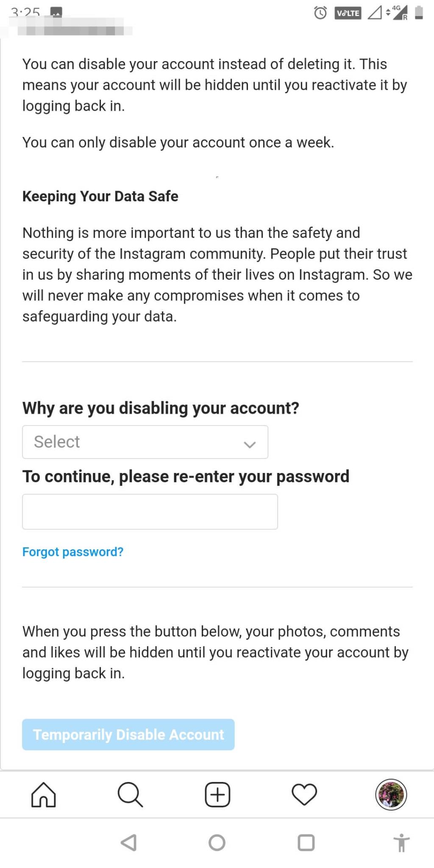The height and width of the screenshot is (868, 434).
Task: Go to the Instagram Home feed icon
Action: (44, 794)
